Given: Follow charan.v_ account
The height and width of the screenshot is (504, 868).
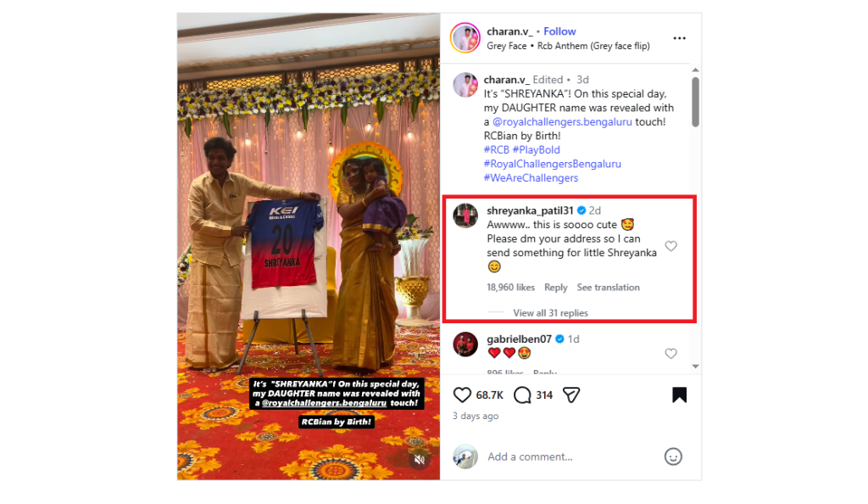Looking at the screenshot, I should pos(560,31).
